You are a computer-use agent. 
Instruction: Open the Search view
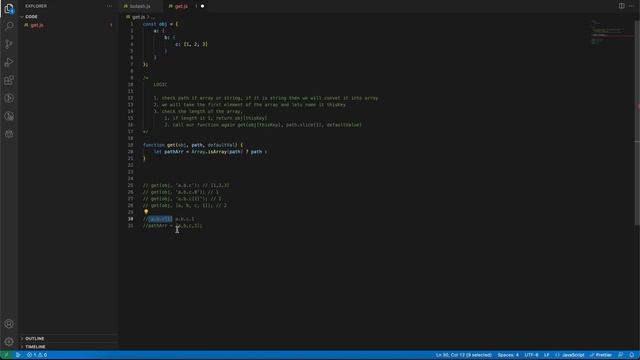9,26
